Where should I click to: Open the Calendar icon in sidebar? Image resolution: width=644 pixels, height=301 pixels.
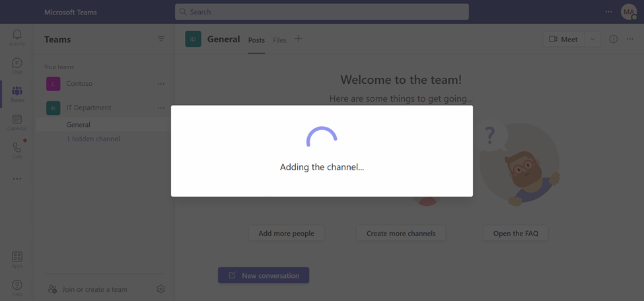point(17,119)
